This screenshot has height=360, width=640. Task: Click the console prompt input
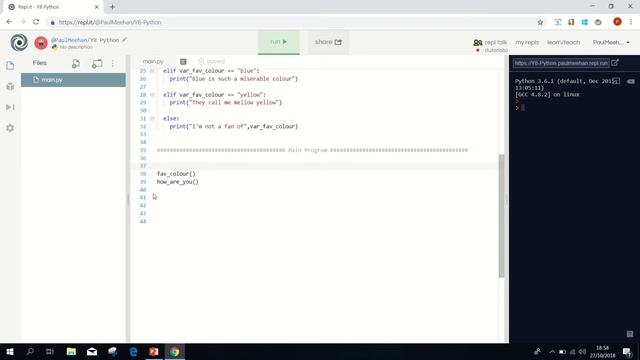coord(523,108)
